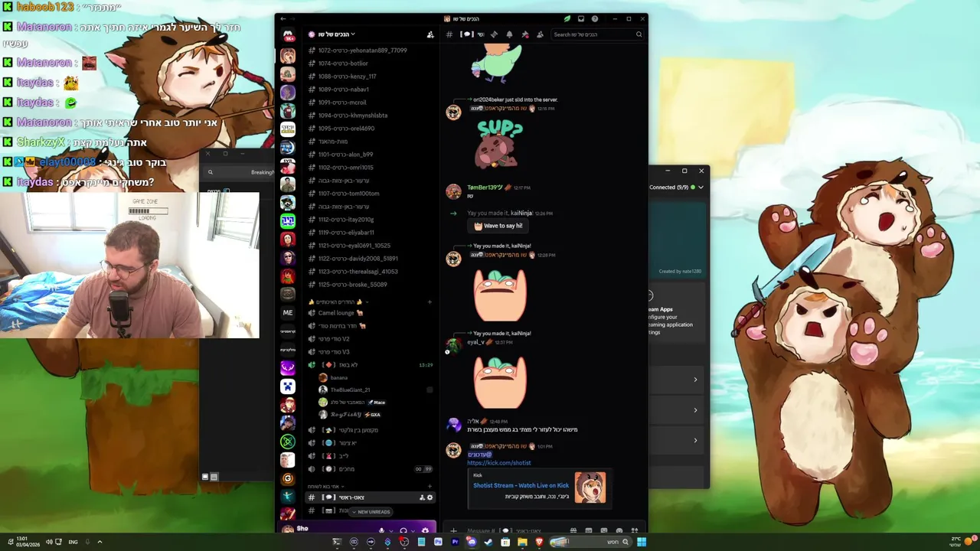Open the sticker picker in message box
980x551 pixels.
click(603, 530)
